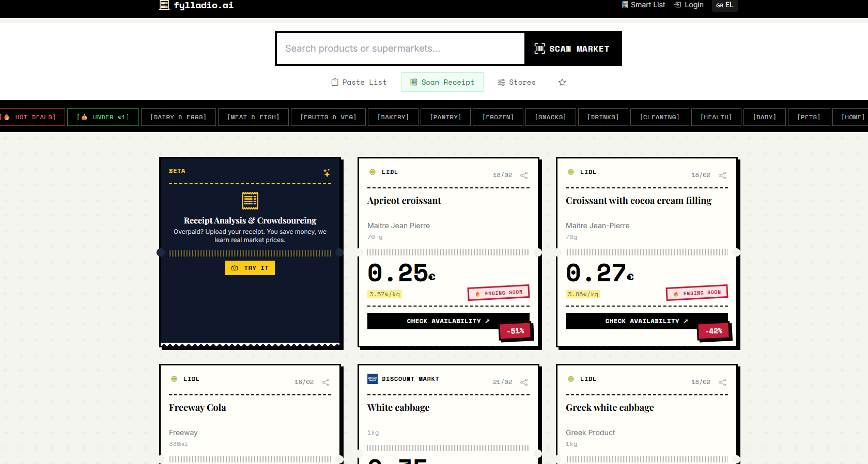Click the Greek Product brand label
Viewport: 868px width, 464px height.
[x=590, y=433]
